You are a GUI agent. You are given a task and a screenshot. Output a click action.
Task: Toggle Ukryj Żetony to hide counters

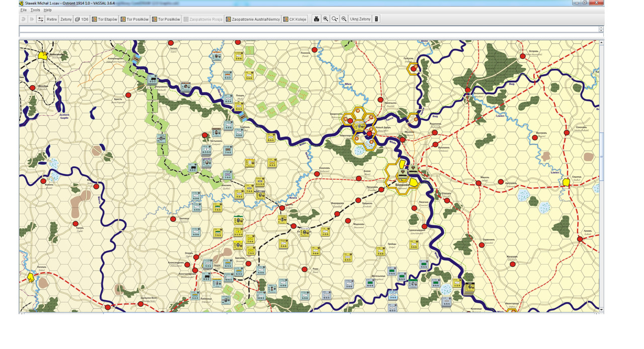(x=360, y=19)
